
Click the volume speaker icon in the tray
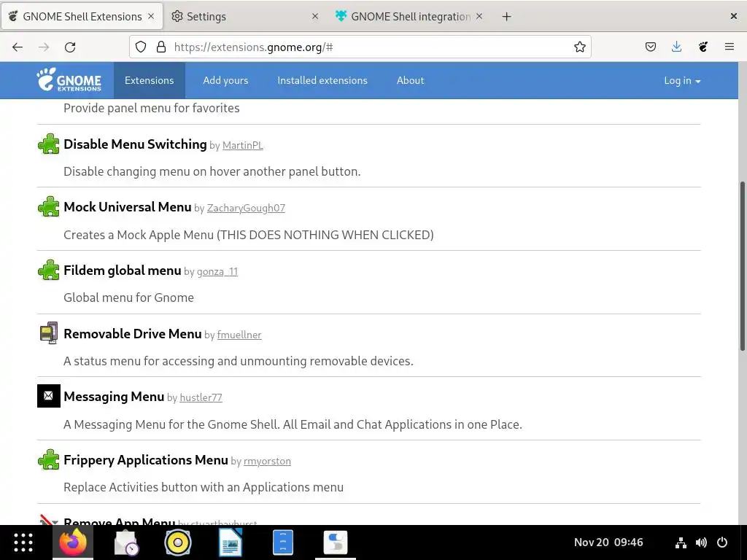click(701, 542)
